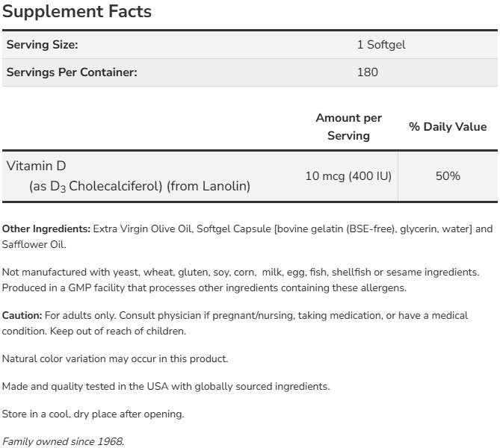The image size is (500, 448).
Task: Click the 'Store in a cool, dry place' line
Action: [93, 414]
